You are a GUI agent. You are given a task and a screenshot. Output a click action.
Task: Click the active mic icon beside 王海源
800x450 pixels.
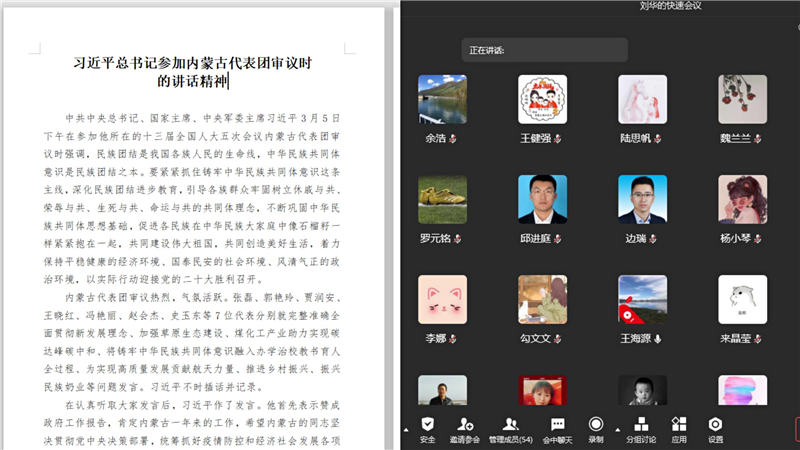point(658,338)
